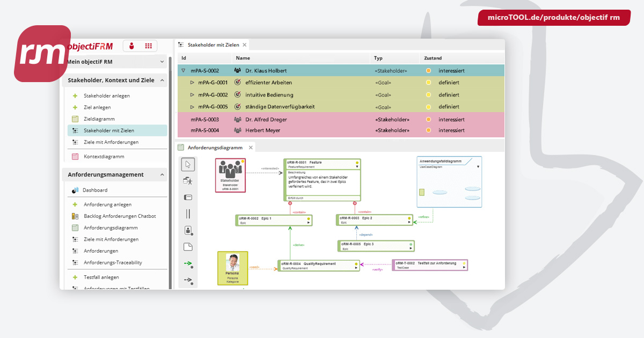The height and width of the screenshot is (338, 644).
Task: Collapse the Stakeholder, Kontext und Ziele section
Action: tap(162, 80)
